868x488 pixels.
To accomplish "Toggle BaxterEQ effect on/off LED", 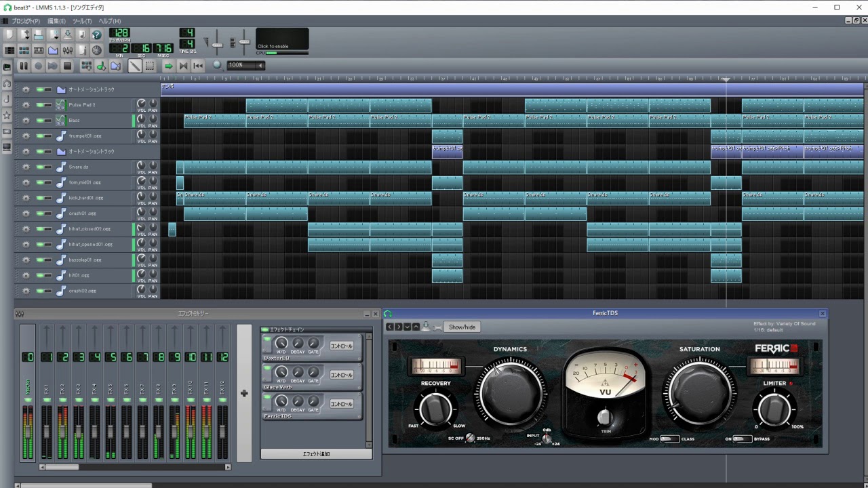I will coord(267,339).
